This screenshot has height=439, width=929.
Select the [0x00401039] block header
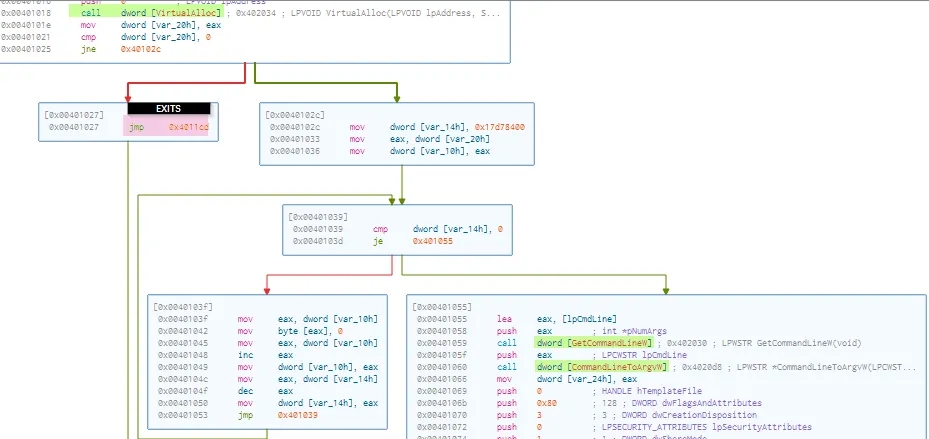pyautogui.click(x=317, y=216)
